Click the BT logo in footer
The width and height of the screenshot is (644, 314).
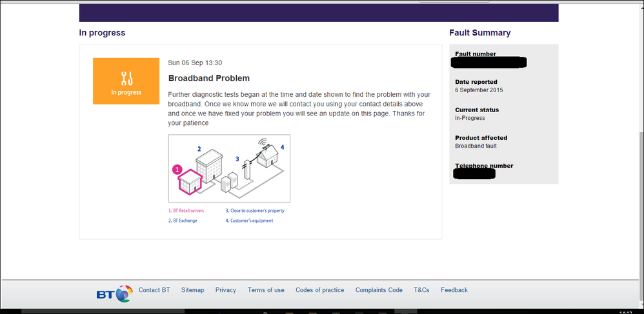coord(115,293)
